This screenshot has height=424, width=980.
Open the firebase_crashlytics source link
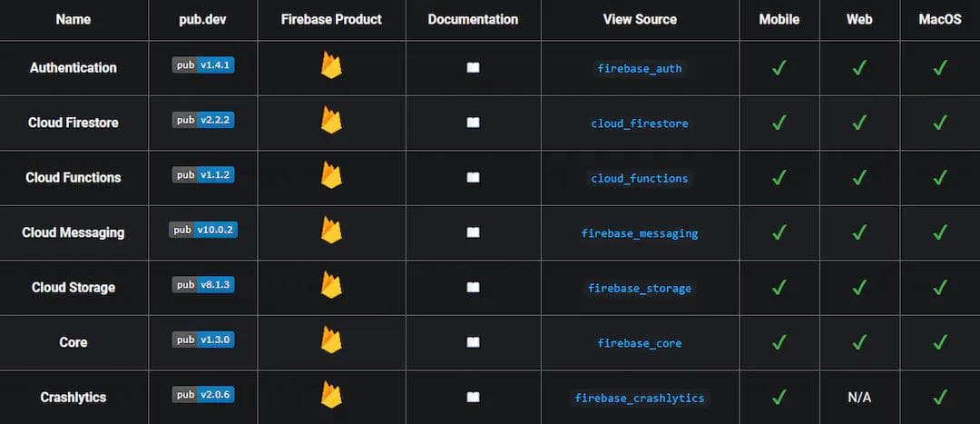pos(640,398)
